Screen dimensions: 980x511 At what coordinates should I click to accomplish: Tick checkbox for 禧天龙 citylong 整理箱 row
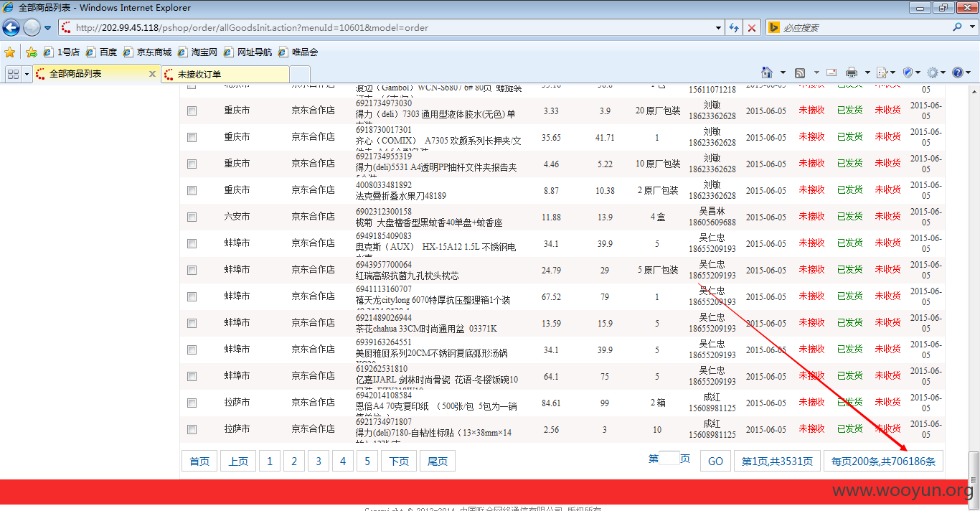click(192, 296)
